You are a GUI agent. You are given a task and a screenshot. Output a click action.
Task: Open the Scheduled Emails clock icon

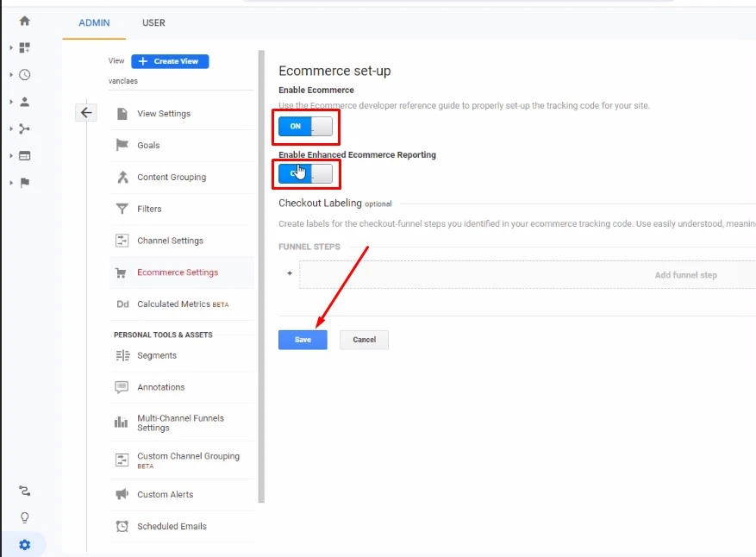click(121, 526)
